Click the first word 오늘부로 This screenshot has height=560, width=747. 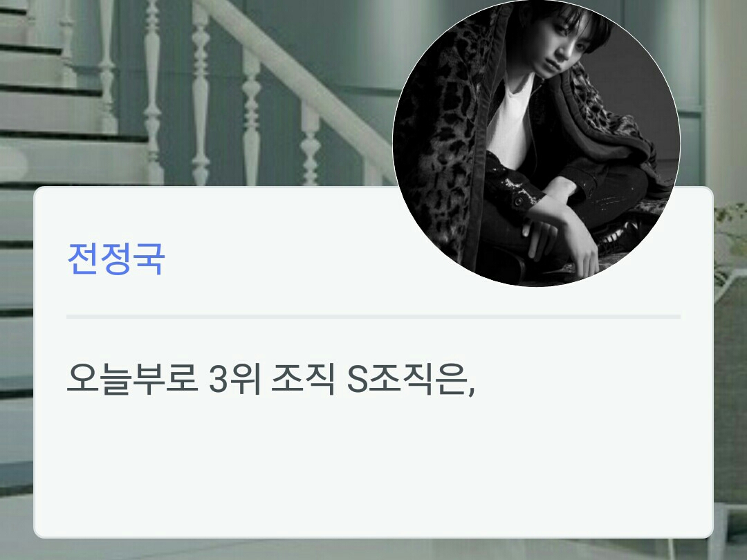(132, 380)
